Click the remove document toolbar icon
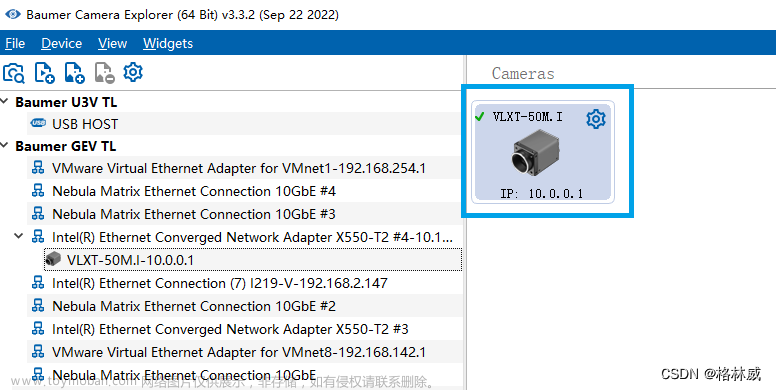The width and height of the screenshot is (776, 390). pyautogui.click(x=104, y=73)
